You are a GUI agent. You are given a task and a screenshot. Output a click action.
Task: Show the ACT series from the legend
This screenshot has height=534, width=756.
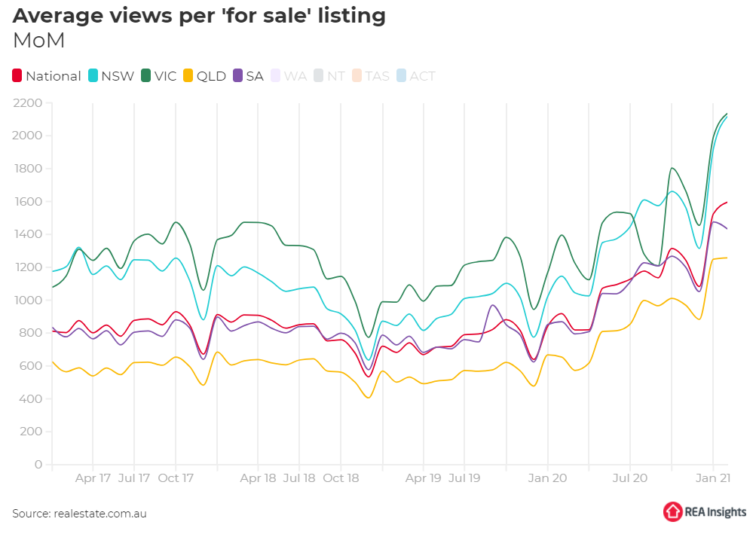tap(422, 76)
